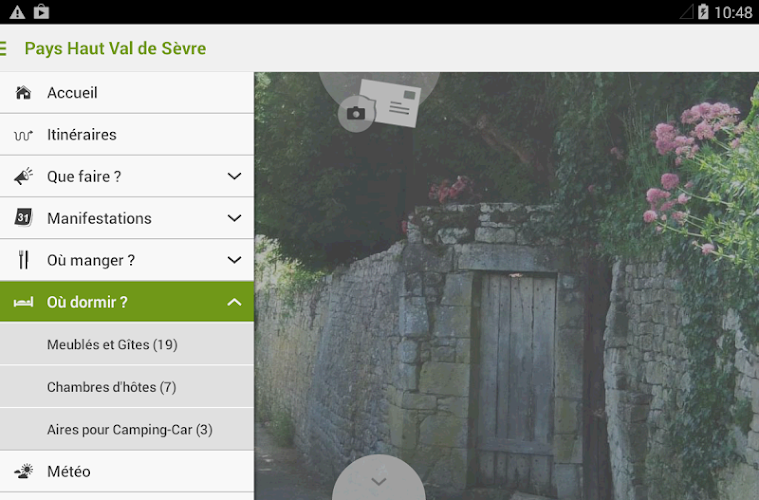This screenshot has width=759, height=500.
Task: Tap the warning notification icon
Action: pyautogui.click(x=17, y=12)
